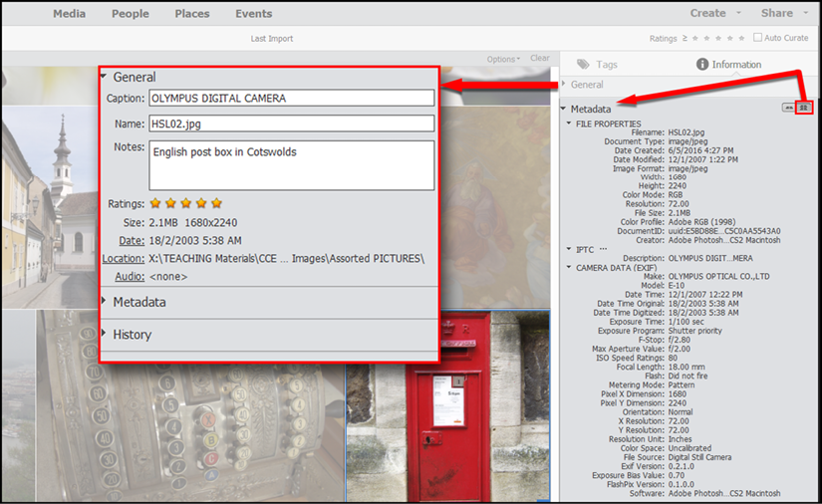Screen dimensions: 822x504
Task: Click the IPTC edit ellipsis icon
Action: coord(603,249)
